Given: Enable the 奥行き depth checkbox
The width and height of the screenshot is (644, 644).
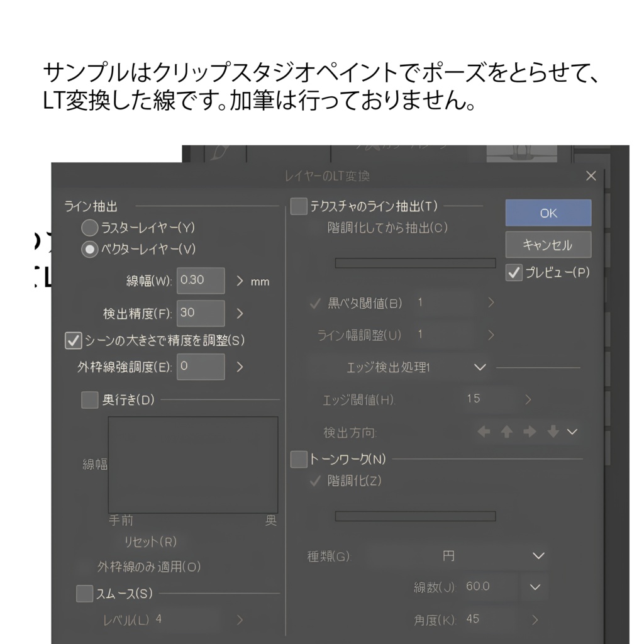Looking at the screenshot, I should pos(90,400).
